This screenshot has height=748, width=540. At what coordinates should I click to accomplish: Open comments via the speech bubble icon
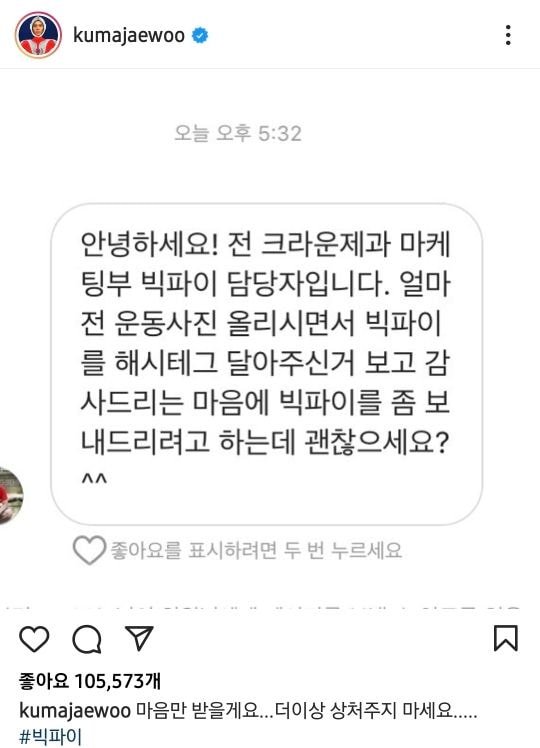point(87,639)
